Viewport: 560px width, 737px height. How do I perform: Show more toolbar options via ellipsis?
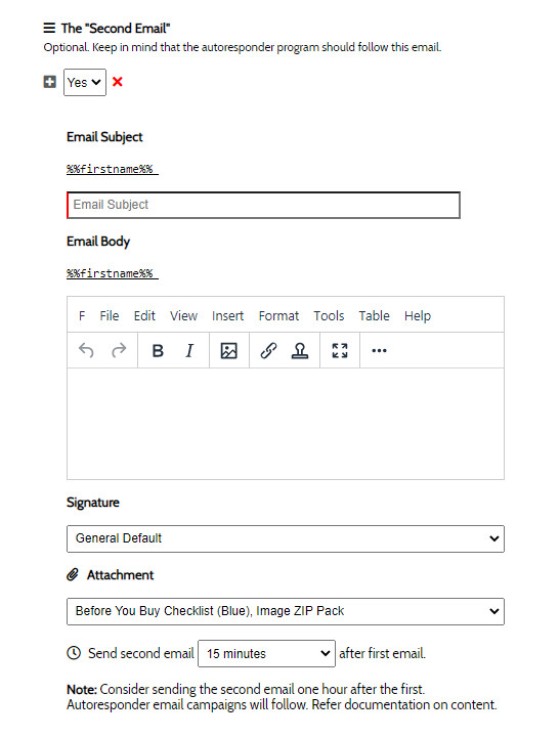pyautogui.click(x=379, y=351)
